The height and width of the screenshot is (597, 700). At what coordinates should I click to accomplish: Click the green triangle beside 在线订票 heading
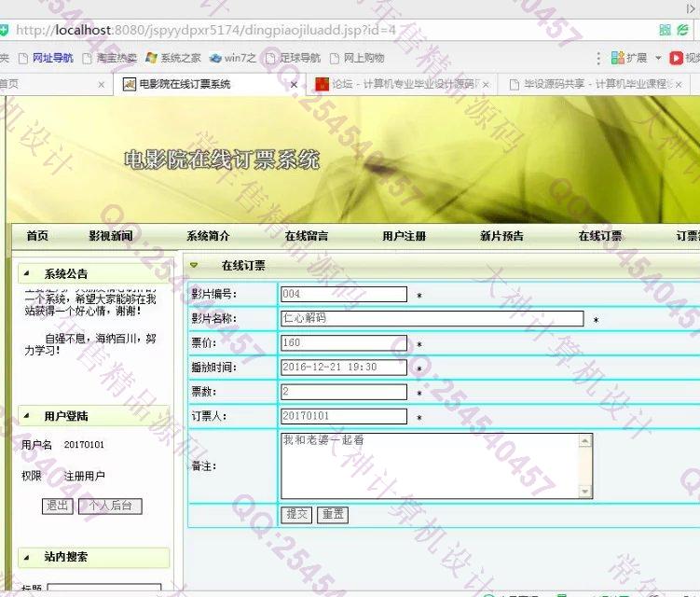coord(194,265)
